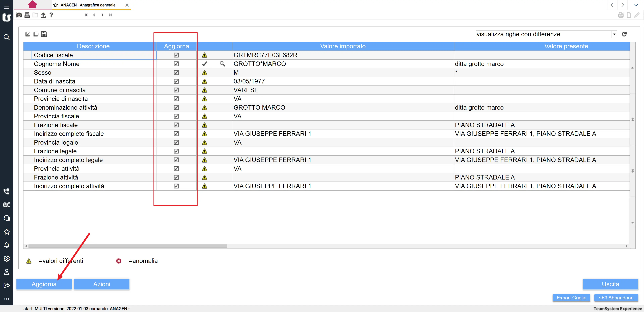This screenshot has width=644, height=312.
Task: Toggle Aggiorna checkbox for Indirizzo completo attività
Action: click(x=176, y=186)
